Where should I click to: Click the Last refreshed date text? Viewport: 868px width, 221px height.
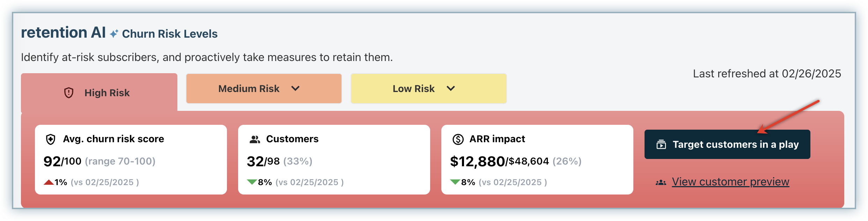(767, 74)
